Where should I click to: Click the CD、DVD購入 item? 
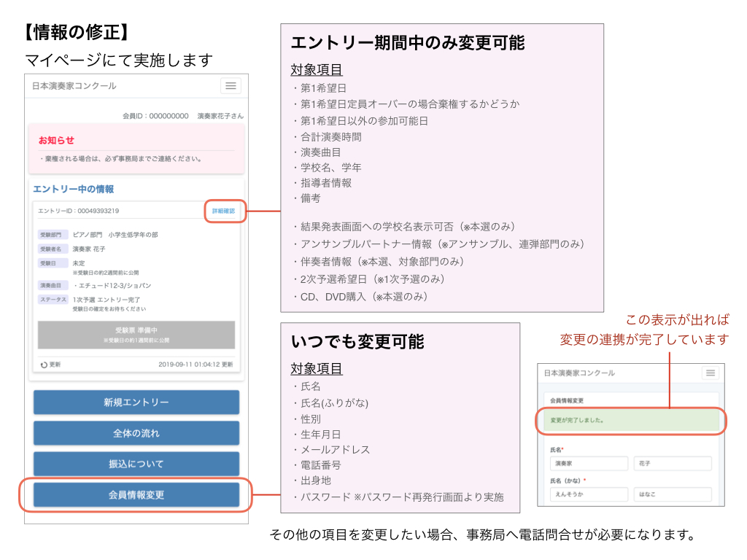pos(360,297)
